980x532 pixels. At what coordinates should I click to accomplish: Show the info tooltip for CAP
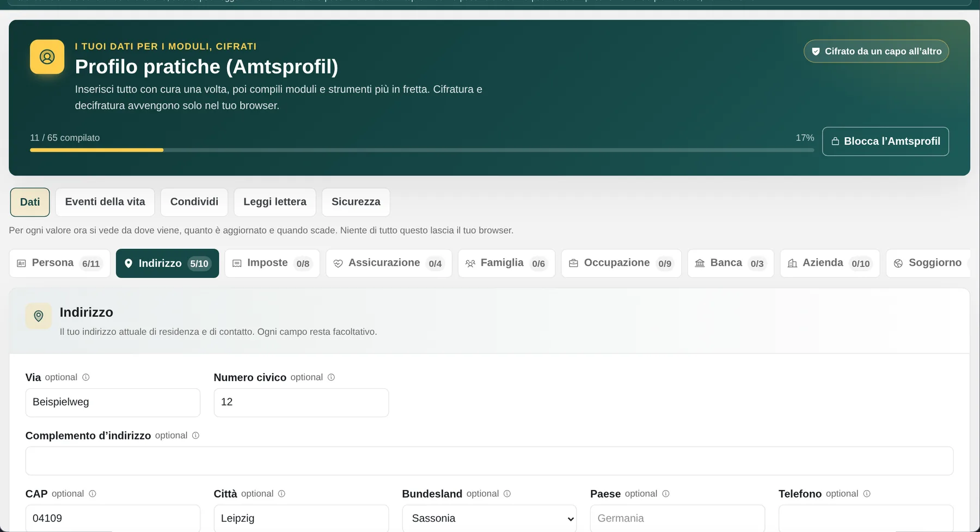click(93, 494)
